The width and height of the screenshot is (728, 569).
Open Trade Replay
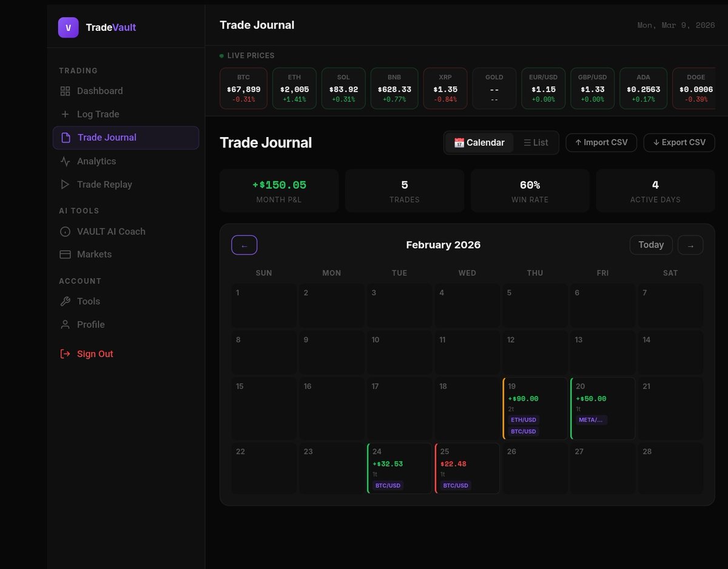126,184
